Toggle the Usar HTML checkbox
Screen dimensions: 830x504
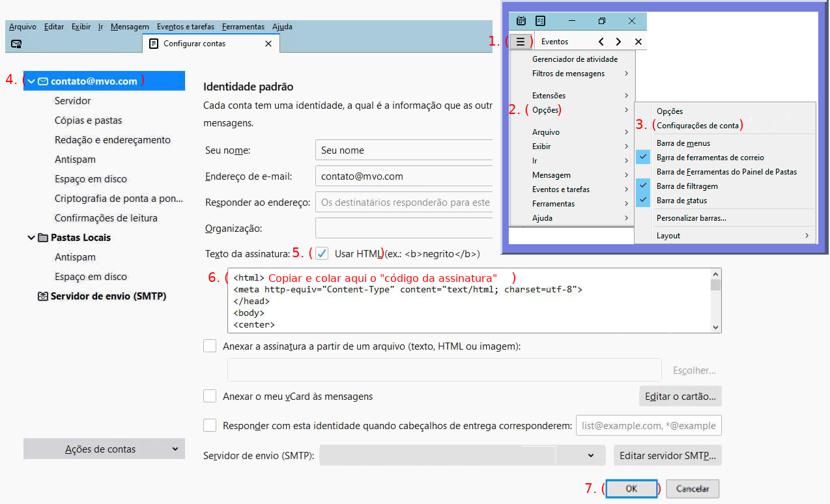[x=322, y=253]
